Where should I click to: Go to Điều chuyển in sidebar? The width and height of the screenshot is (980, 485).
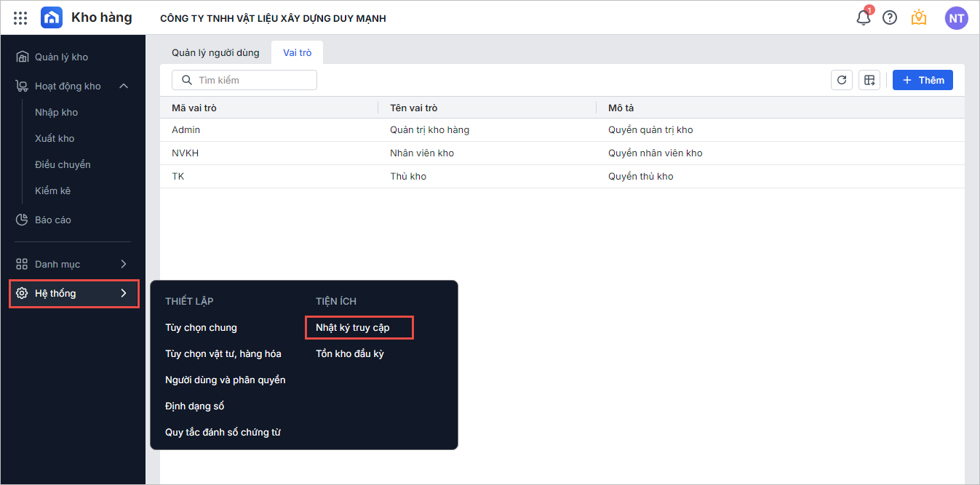tap(63, 164)
